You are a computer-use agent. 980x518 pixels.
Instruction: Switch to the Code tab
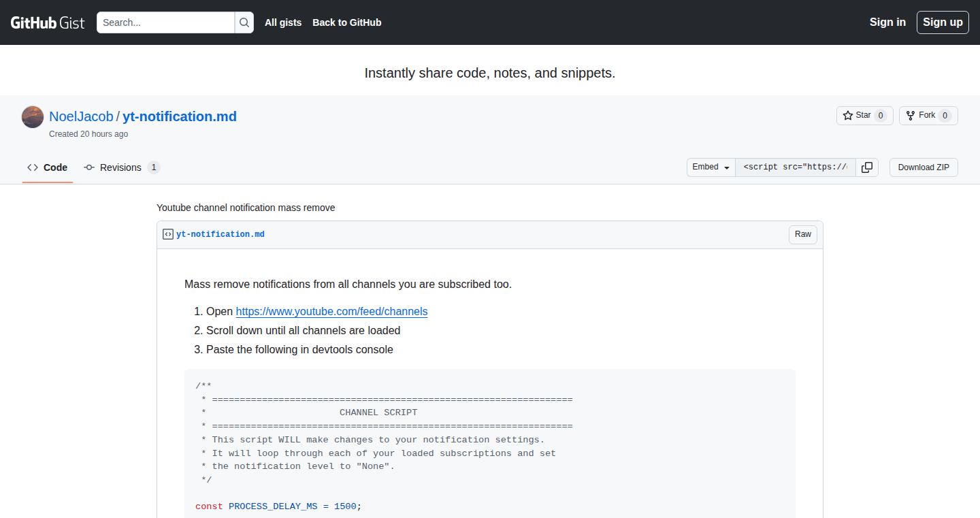click(x=48, y=167)
